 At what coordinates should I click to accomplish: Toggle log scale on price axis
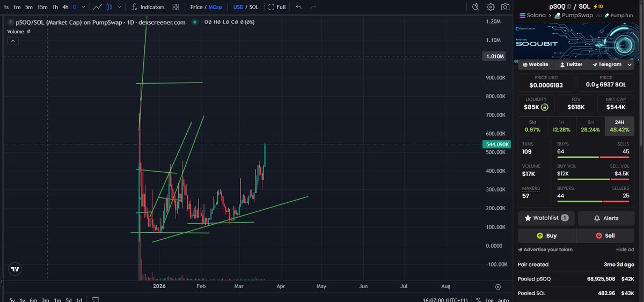click(x=489, y=299)
